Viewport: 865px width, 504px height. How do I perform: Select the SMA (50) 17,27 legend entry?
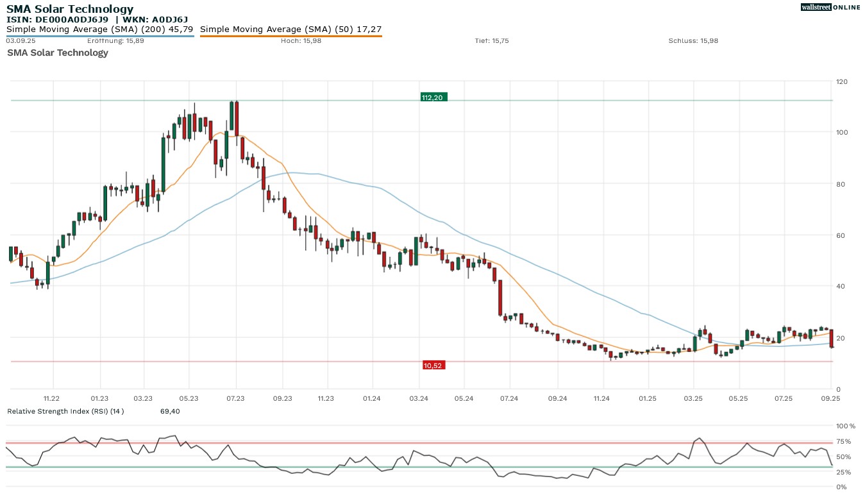tap(292, 29)
